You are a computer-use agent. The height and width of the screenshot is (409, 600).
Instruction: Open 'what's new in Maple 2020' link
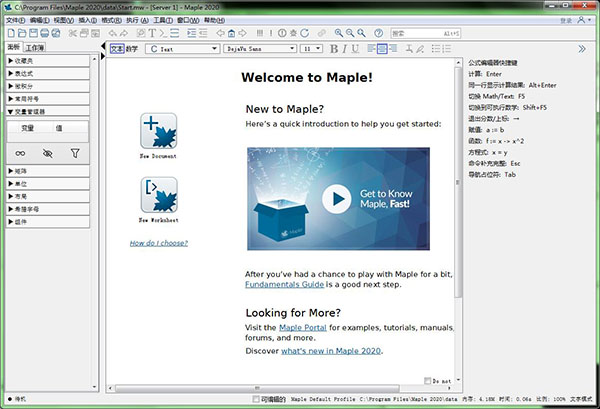pos(331,351)
